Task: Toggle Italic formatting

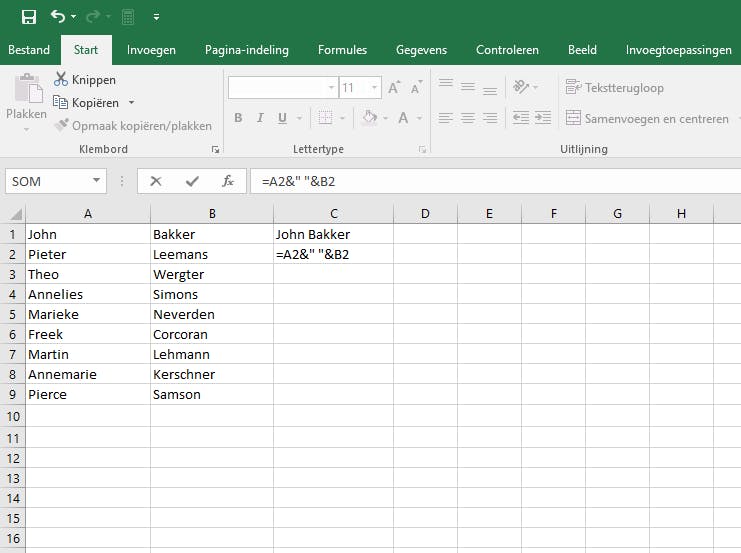Action: pyautogui.click(x=261, y=118)
